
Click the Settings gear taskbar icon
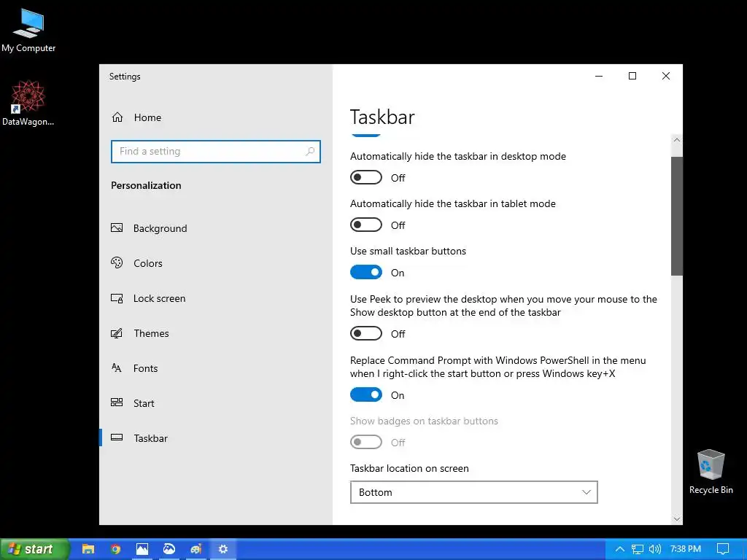(223, 549)
